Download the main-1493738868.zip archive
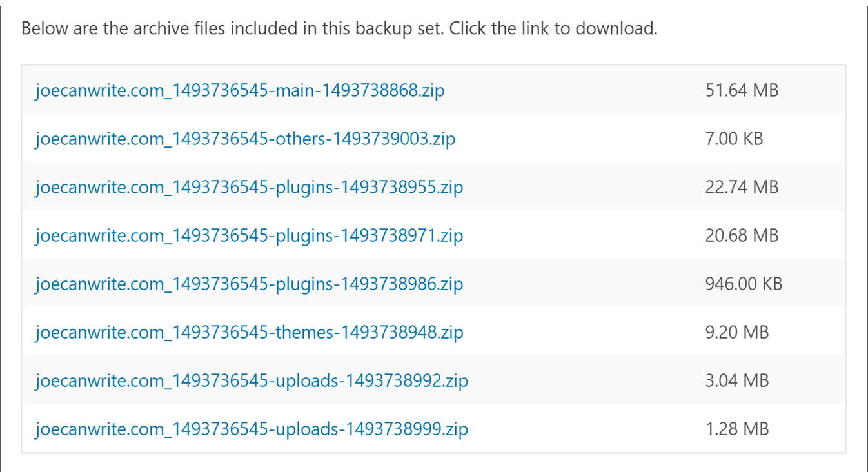This screenshot has height=472, width=868. (240, 90)
